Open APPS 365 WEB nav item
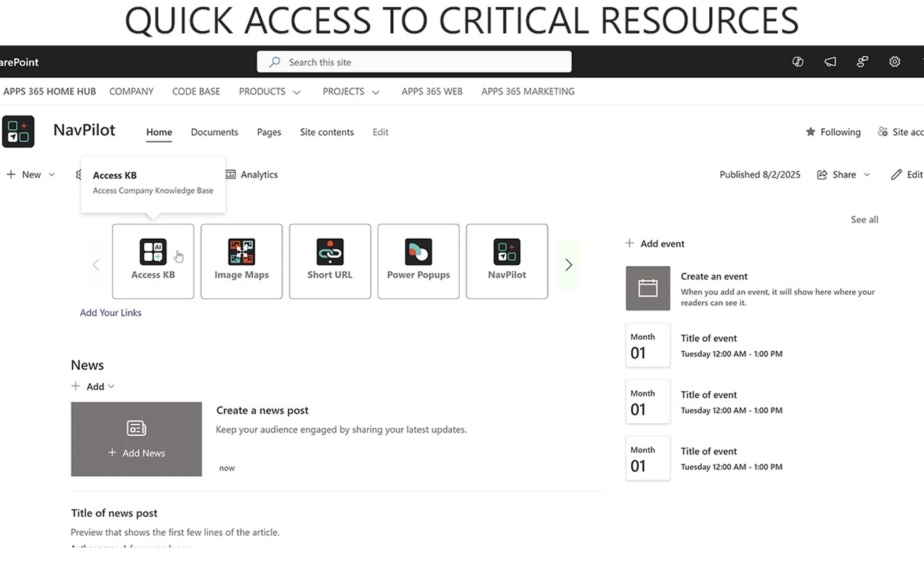 432,91
